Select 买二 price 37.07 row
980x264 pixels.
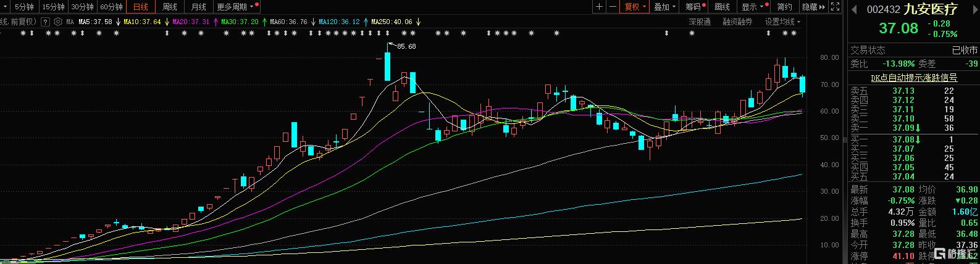click(913, 149)
